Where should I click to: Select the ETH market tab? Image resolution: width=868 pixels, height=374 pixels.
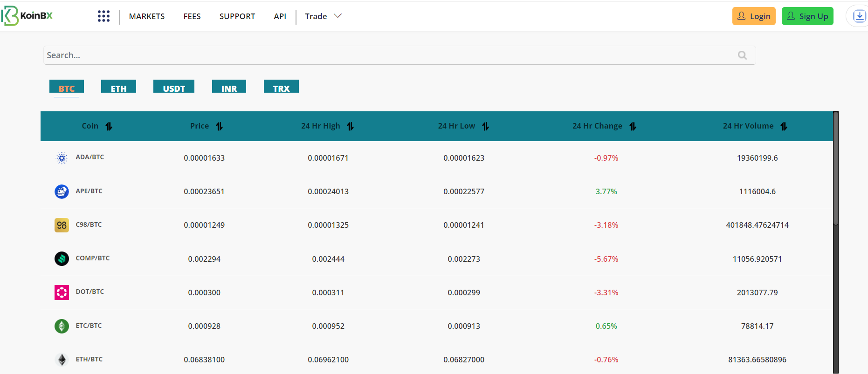118,87
